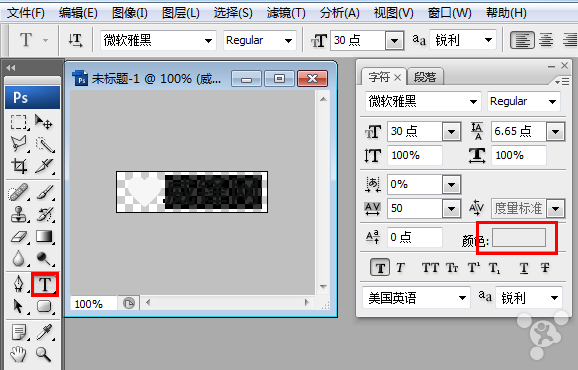
Task: Toggle text orientation in options bar
Action: [76, 40]
